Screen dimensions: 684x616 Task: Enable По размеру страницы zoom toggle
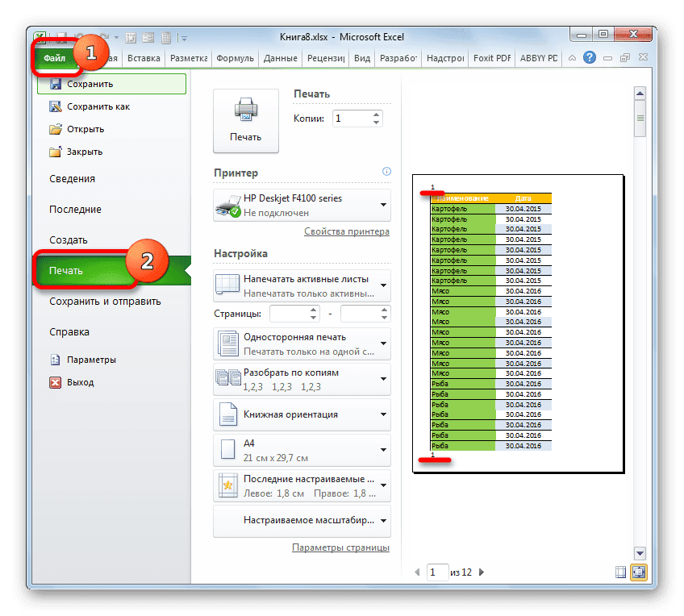[x=640, y=572]
